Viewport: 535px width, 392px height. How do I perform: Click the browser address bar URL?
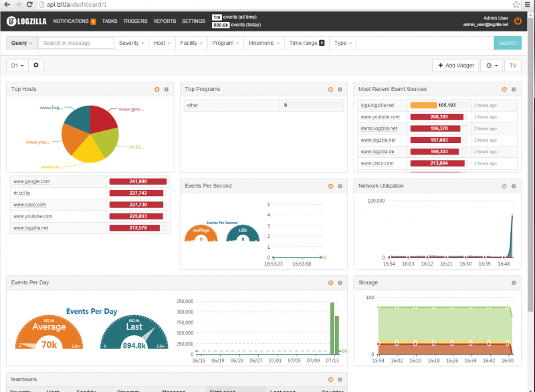77,5
